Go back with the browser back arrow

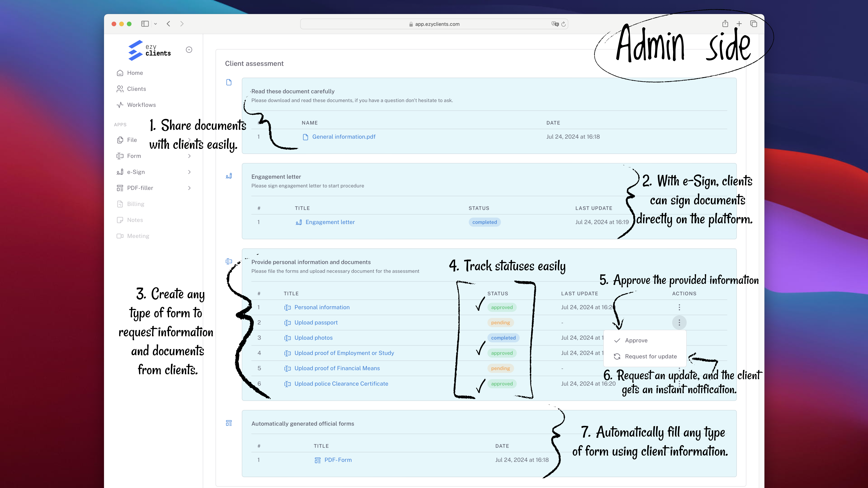point(169,24)
